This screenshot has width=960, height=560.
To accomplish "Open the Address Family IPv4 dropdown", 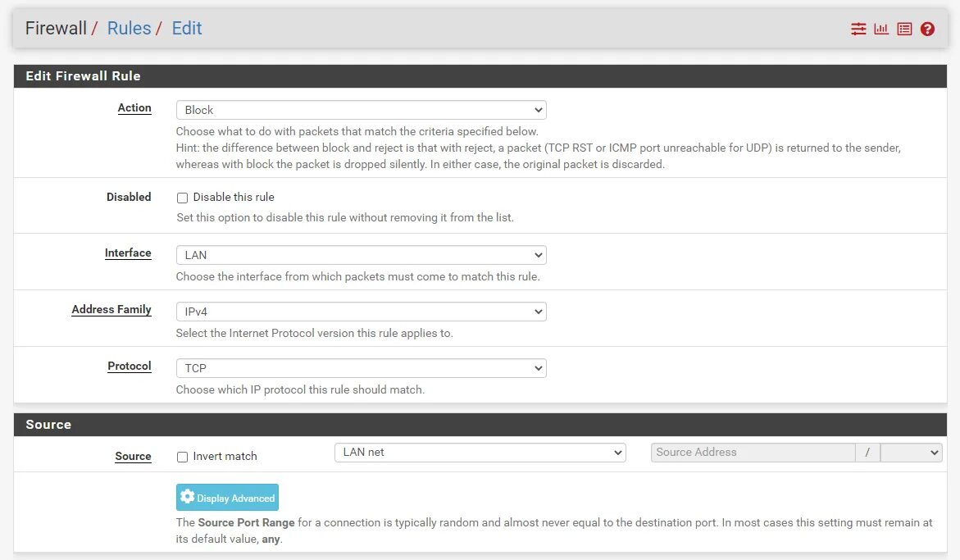I will click(361, 312).
